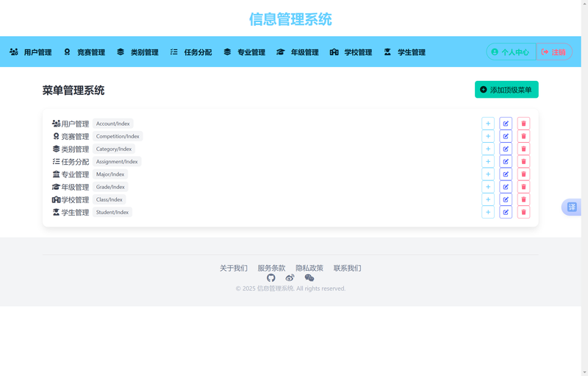The height and width of the screenshot is (376, 588).
Task: Edit the 专业管理 menu row
Action: coord(506,174)
